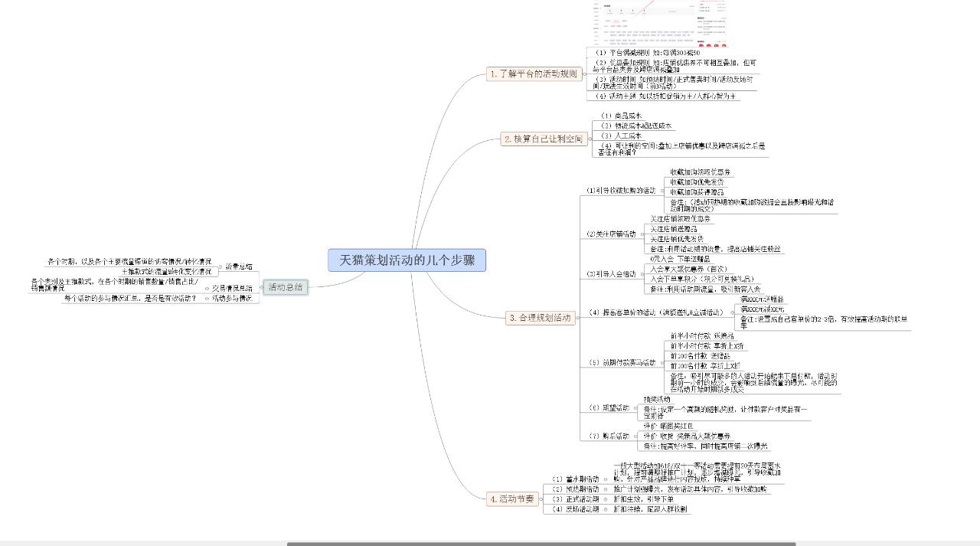Click the 抽奖活动 leaf
980x546 pixels.
[x=657, y=400]
